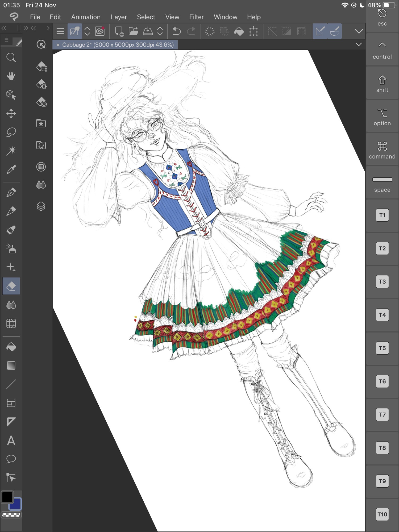Tap the T1 shortcut button
Screen dimensions: 399x532
(x=382, y=215)
